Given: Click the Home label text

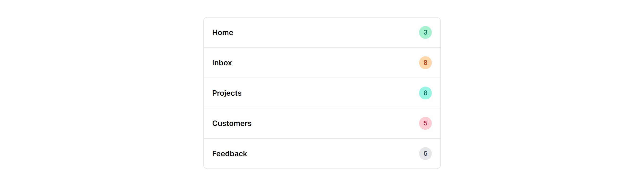Looking at the screenshot, I should (x=223, y=32).
